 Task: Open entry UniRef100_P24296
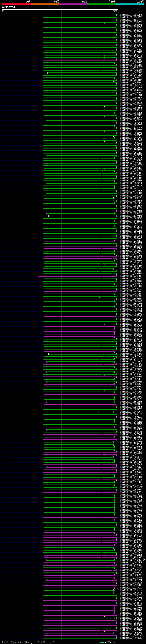click(x=131, y=575)
